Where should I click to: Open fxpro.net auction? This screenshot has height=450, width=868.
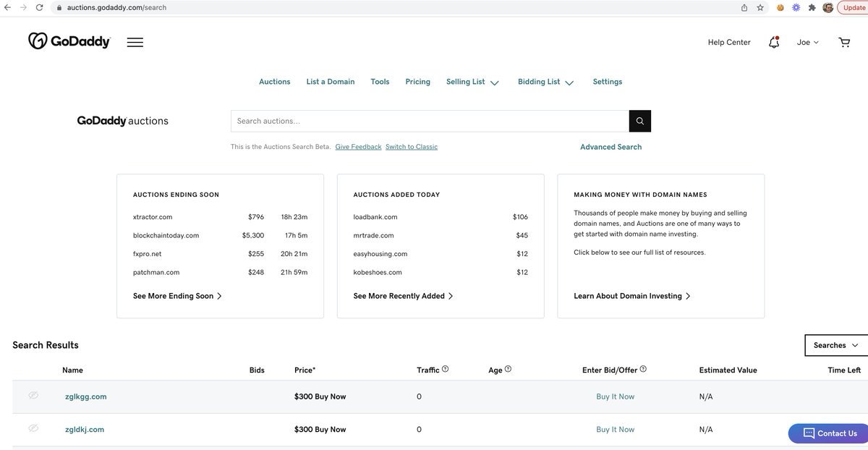[x=148, y=254]
